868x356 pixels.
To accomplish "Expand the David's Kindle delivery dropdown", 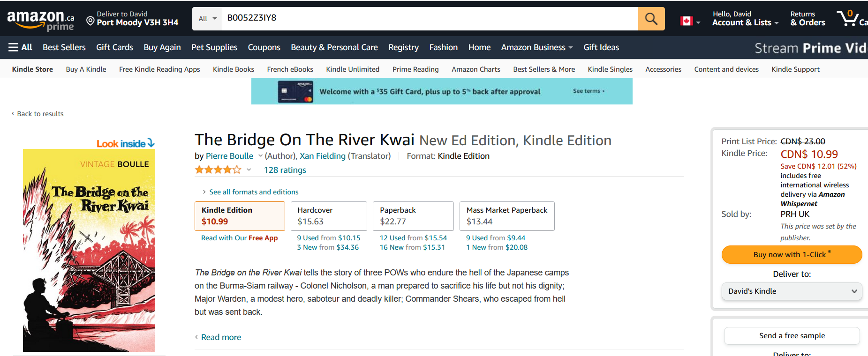I will tap(791, 291).
